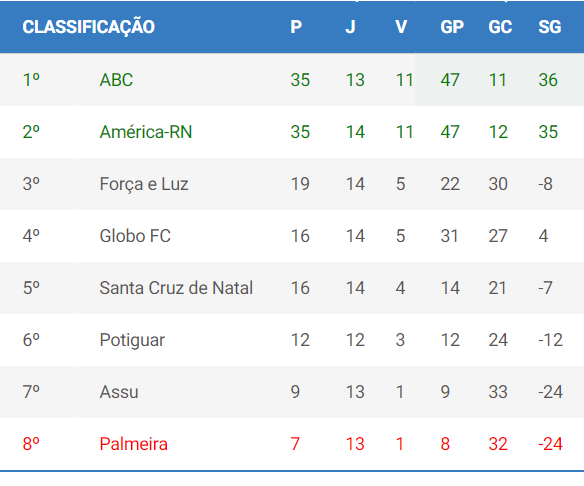The image size is (584, 486).
Task: Click the Globo FC team name
Action: click(135, 236)
